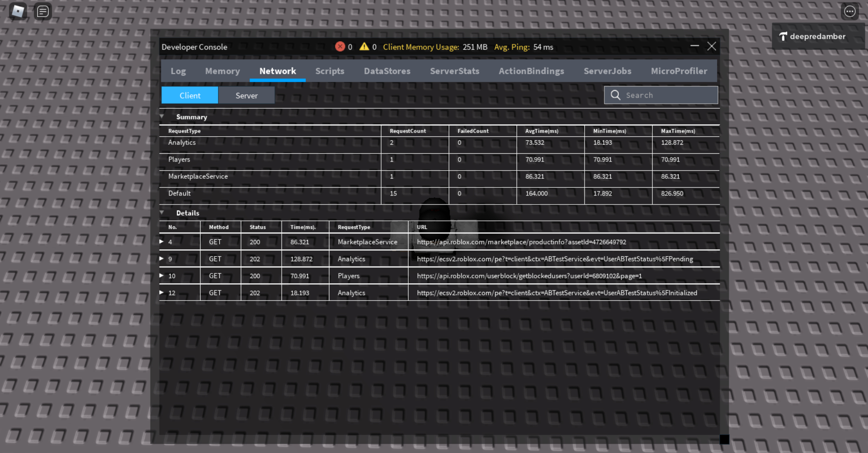Switch network view to Server

tap(246, 95)
